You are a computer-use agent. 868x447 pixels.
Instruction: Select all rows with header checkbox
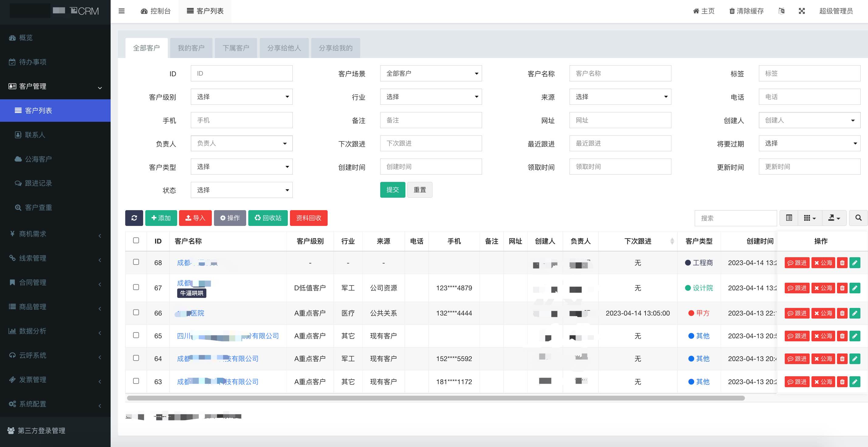click(136, 240)
